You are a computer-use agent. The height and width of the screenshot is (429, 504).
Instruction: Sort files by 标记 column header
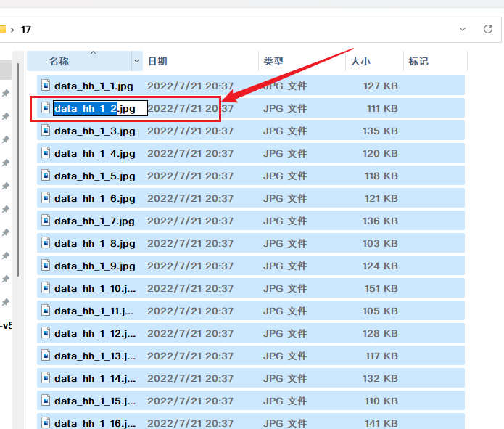418,61
